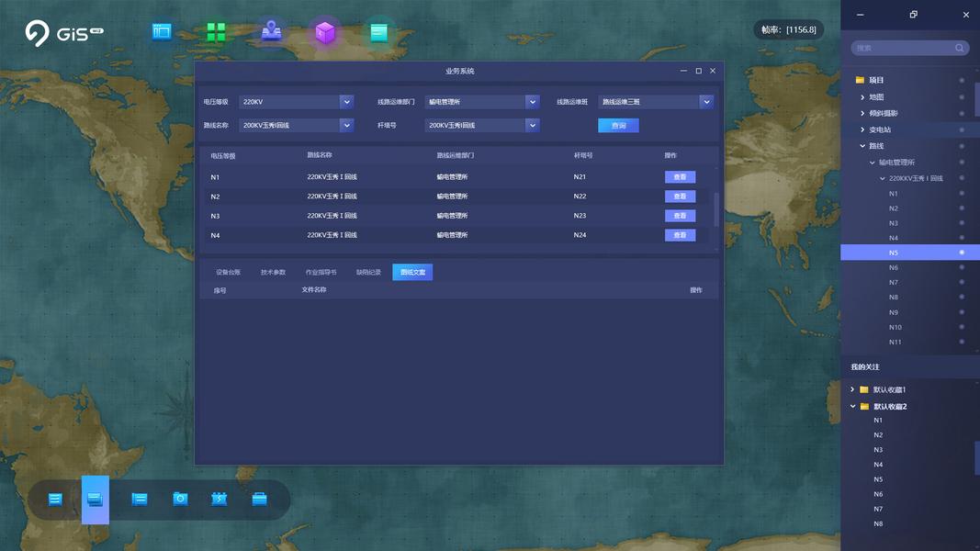Image resolution: width=980 pixels, height=551 pixels.
Task: Switch to the 缺陷纪录 tab
Action: tap(368, 273)
